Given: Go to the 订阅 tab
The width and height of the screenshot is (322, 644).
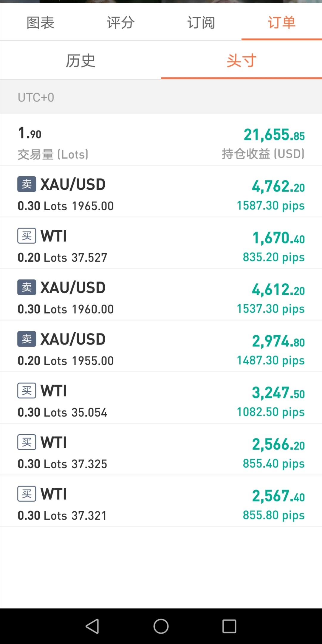Looking at the screenshot, I should 201,23.
